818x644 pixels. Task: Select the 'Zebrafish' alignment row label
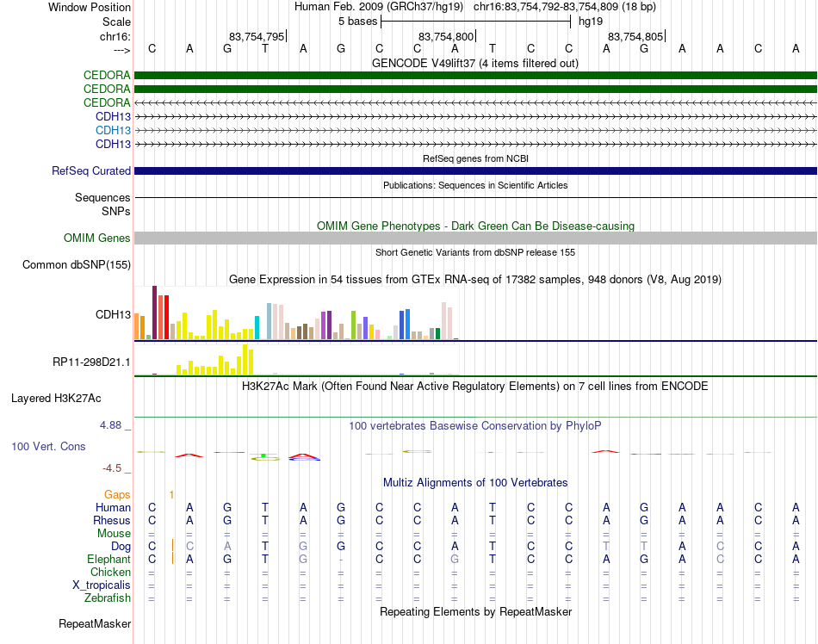click(x=108, y=598)
